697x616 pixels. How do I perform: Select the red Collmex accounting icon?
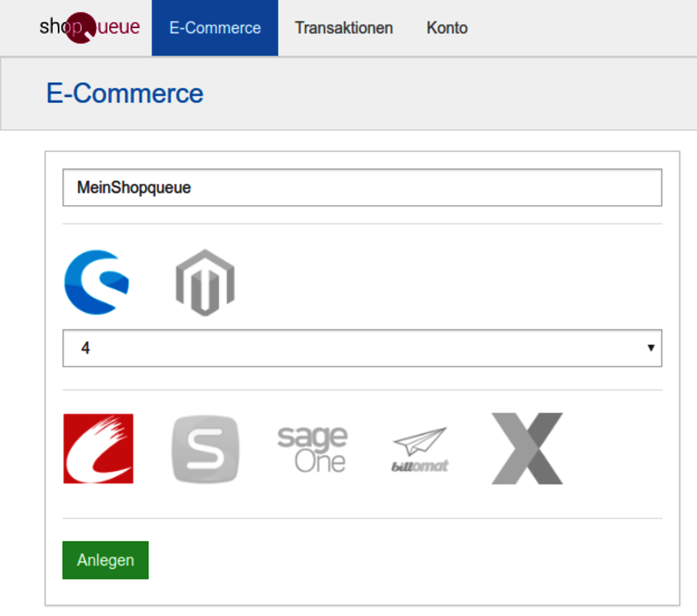tap(98, 448)
